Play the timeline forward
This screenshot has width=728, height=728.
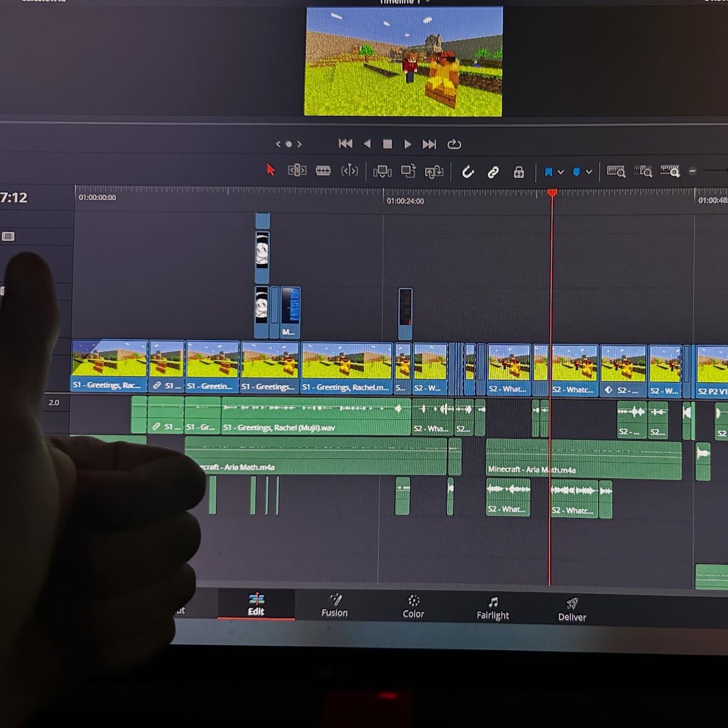(408, 144)
